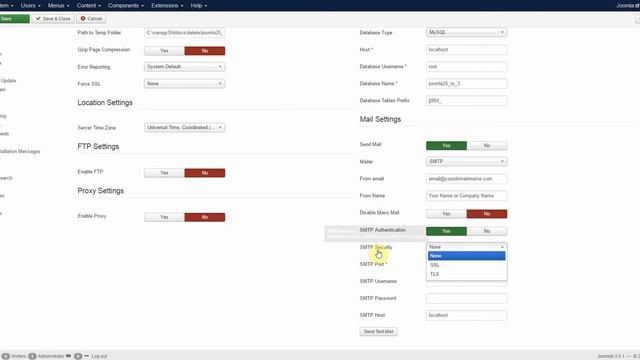Open the Error Reporting dropdown
Screen dimensions: 640x360
[x=184, y=67]
